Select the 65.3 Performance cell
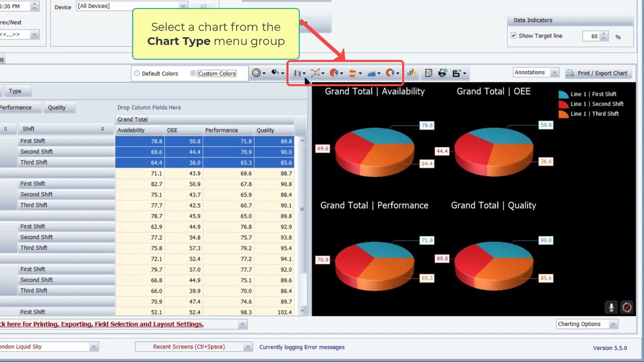 coord(228,162)
